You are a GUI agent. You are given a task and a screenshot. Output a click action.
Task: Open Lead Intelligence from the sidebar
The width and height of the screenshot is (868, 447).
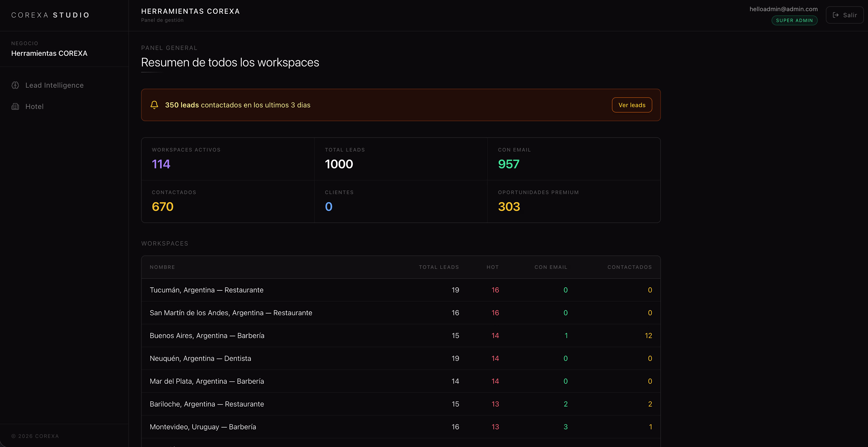point(54,85)
